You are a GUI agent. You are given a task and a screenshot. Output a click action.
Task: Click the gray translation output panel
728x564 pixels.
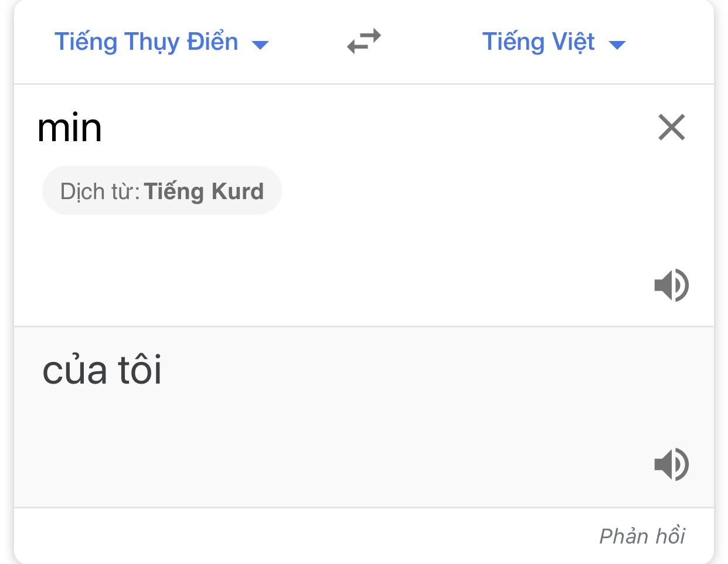point(363,417)
